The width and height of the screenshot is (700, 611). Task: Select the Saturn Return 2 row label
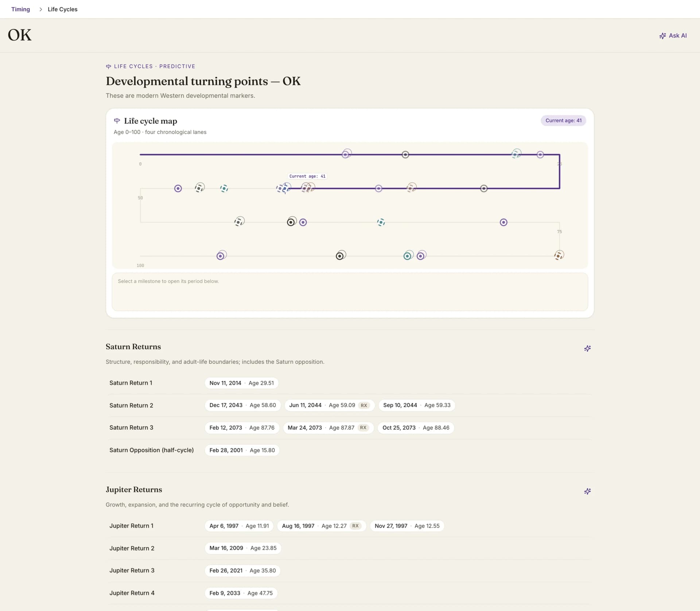pyautogui.click(x=131, y=405)
